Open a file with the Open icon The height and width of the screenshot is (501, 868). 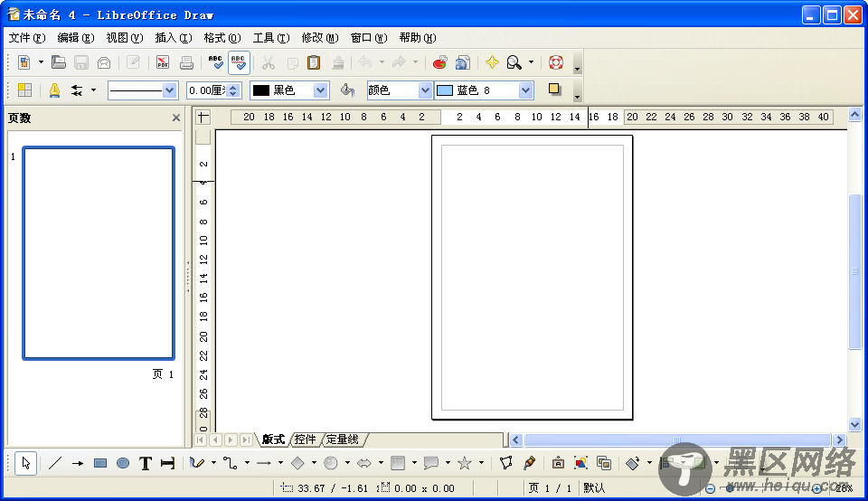tap(58, 62)
